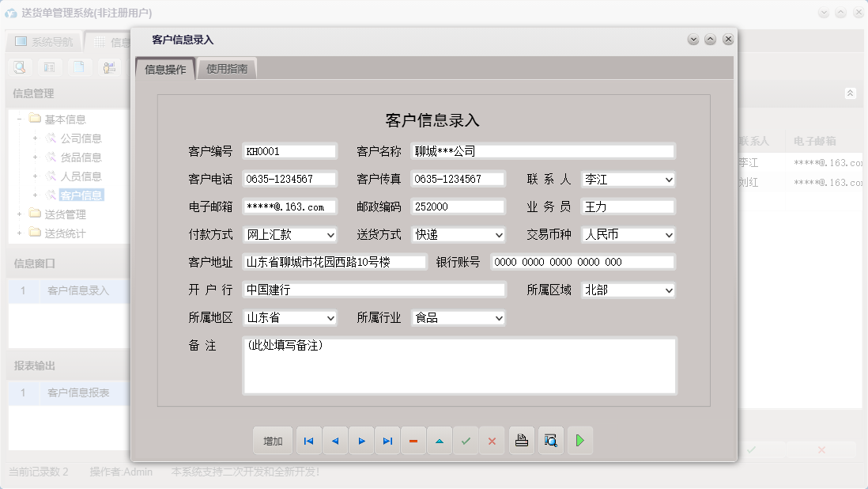
Task: Go to the previous record icon
Action: click(x=334, y=441)
